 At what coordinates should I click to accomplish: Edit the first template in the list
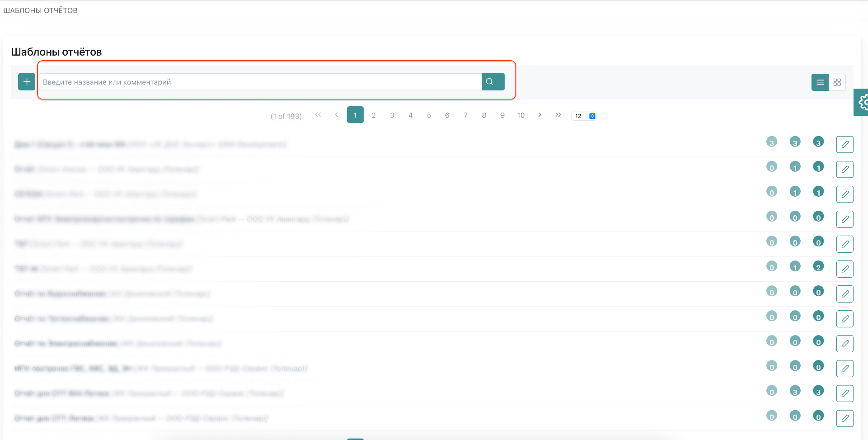click(x=844, y=145)
